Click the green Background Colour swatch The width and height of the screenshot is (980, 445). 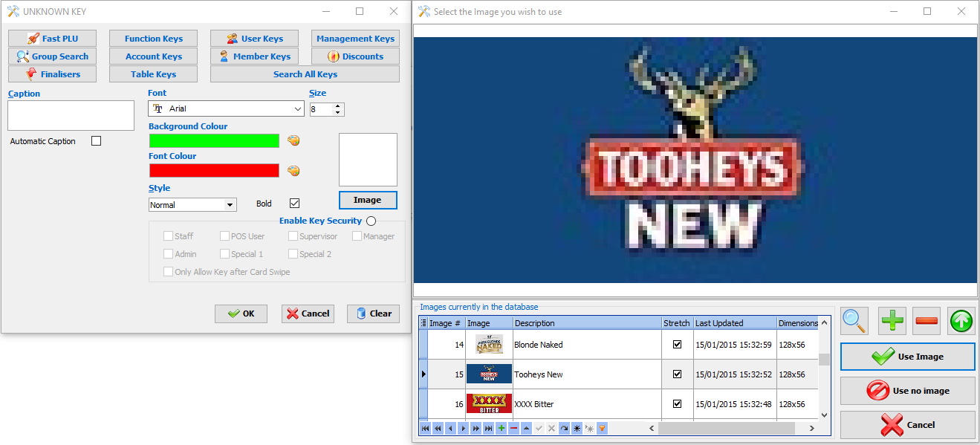click(x=214, y=141)
